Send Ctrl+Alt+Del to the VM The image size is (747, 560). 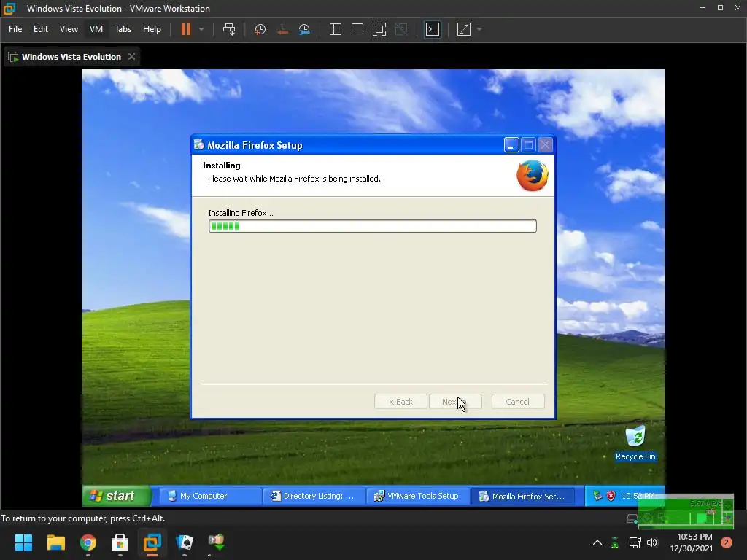[x=229, y=29]
